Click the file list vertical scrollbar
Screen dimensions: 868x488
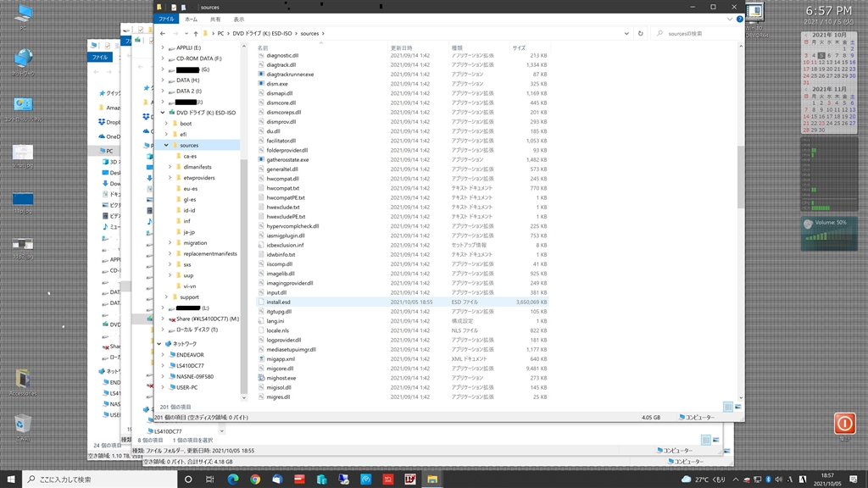(741, 177)
